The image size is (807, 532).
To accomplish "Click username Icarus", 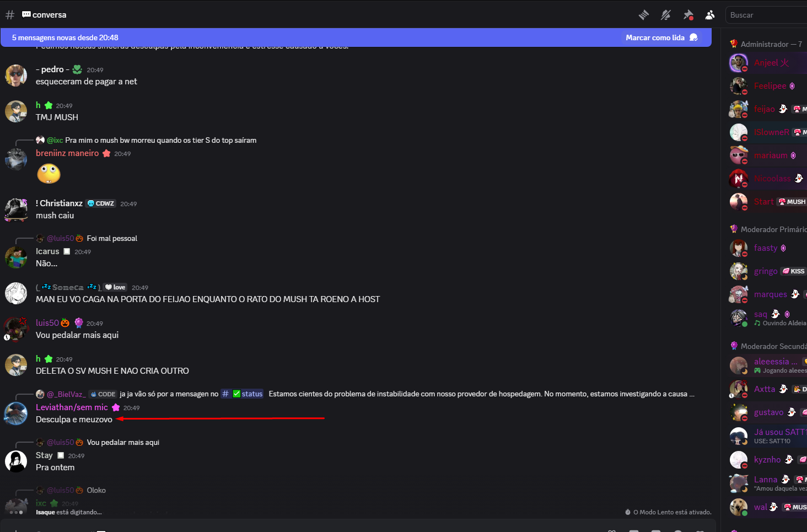I will pyautogui.click(x=47, y=251).
